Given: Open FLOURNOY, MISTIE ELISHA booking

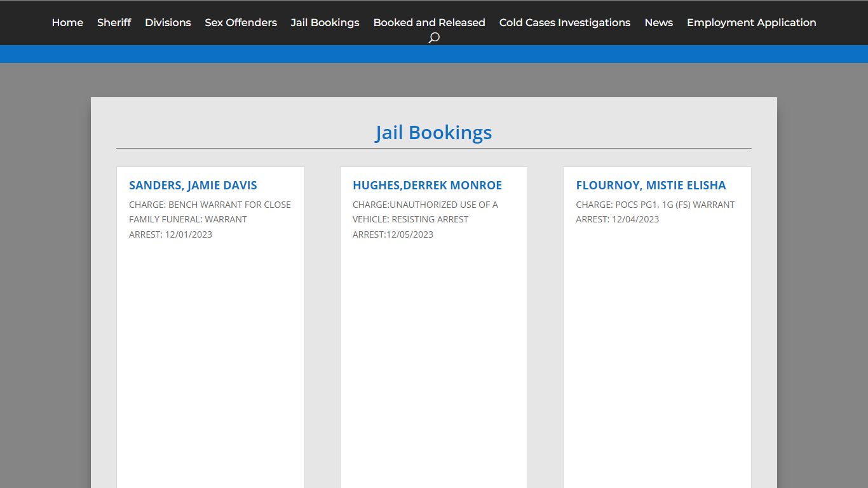Looking at the screenshot, I should click(x=651, y=186).
